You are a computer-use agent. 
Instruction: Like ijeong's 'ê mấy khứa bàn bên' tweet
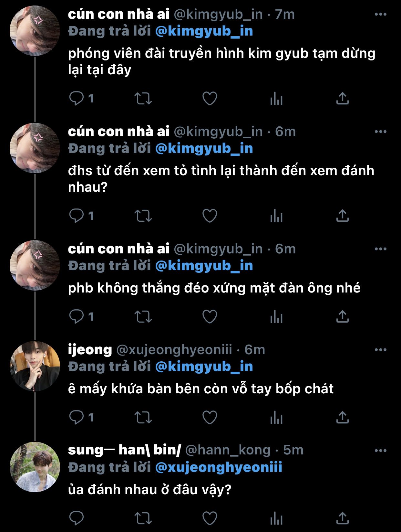coord(210,417)
